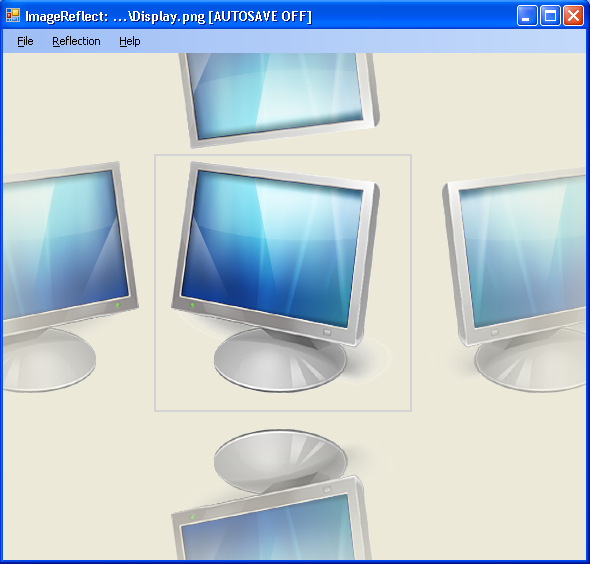Maximize the ImageReflect window
The image size is (590, 564).
coord(550,16)
